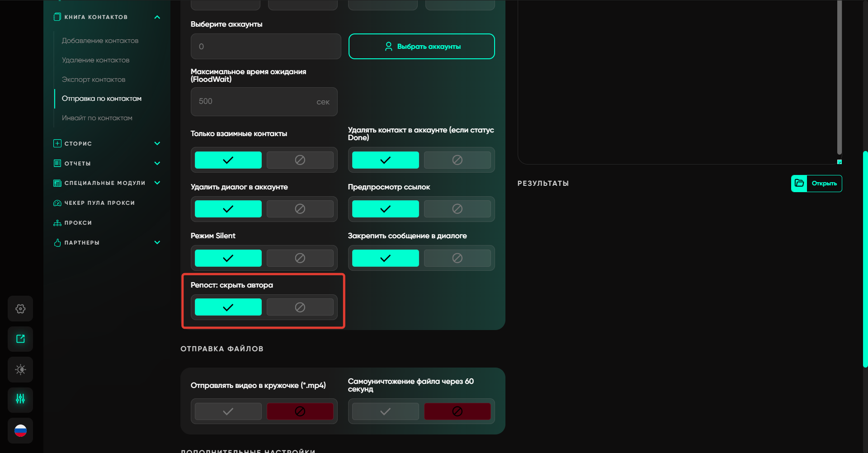The width and height of the screenshot is (868, 453).
Task: Toggle the sun theme icon
Action: click(20, 369)
